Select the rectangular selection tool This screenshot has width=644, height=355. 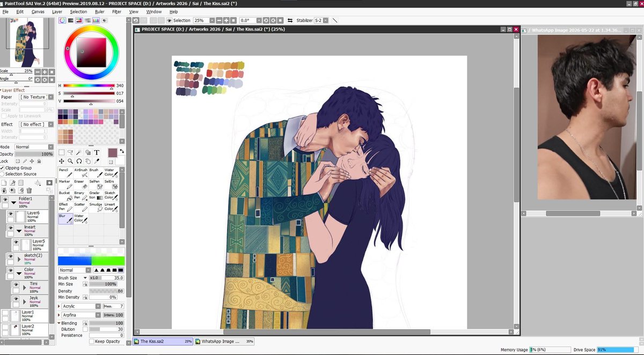click(x=62, y=152)
